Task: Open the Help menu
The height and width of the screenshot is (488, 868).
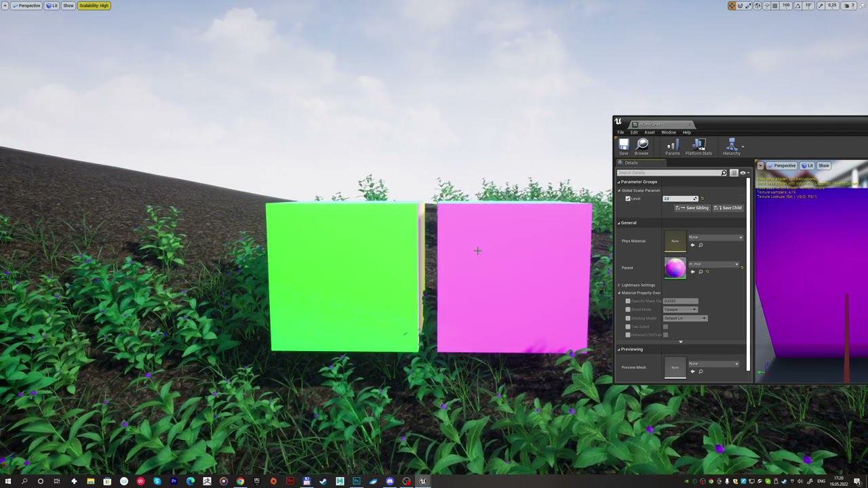Action: (x=687, y=132)
